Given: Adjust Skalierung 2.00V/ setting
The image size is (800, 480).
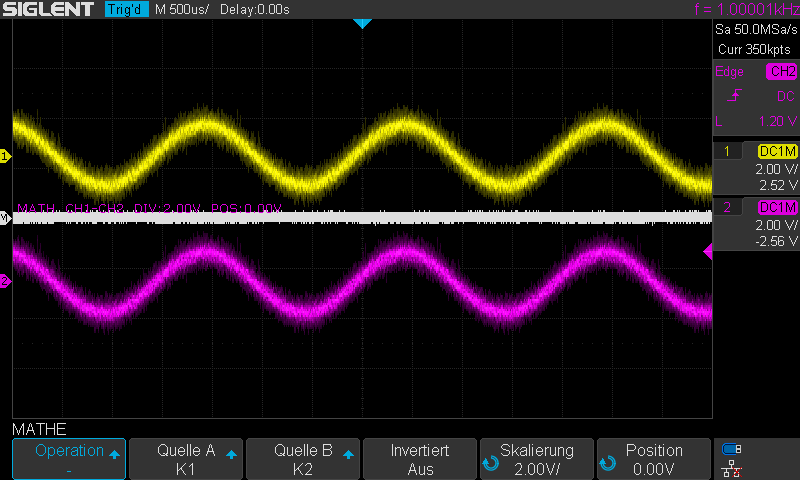Looking at the screenshot, I should (537, 459).
